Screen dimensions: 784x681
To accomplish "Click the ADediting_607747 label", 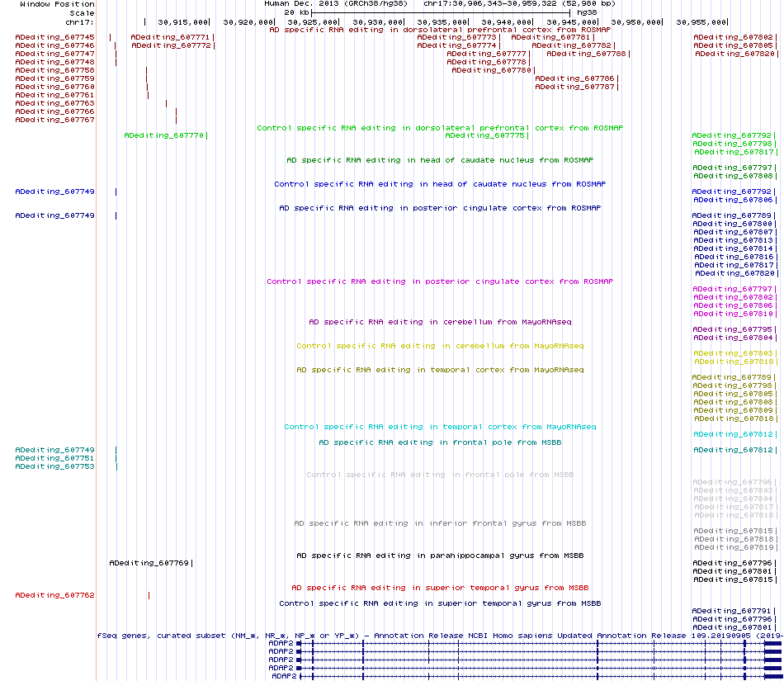I will tap(55, 54).
